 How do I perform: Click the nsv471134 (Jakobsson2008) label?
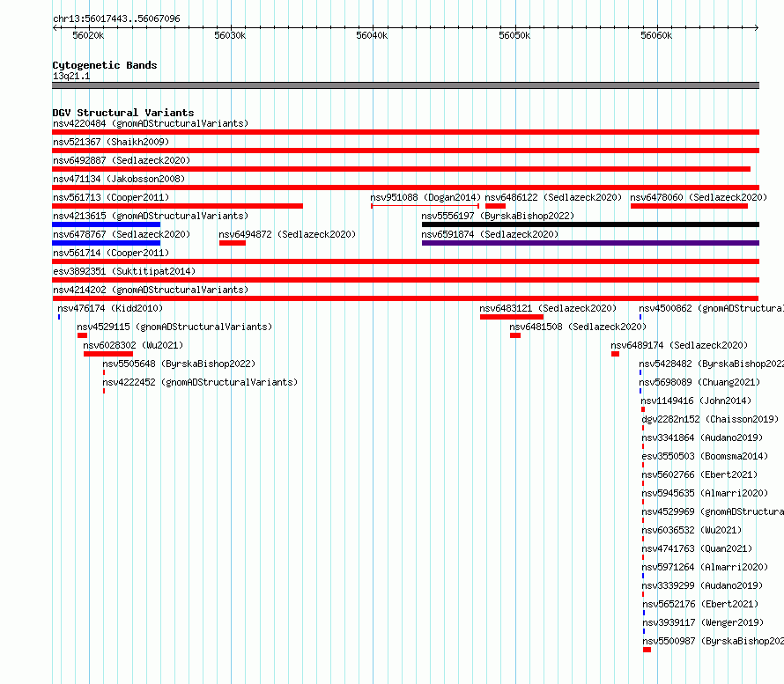(119, 179)
